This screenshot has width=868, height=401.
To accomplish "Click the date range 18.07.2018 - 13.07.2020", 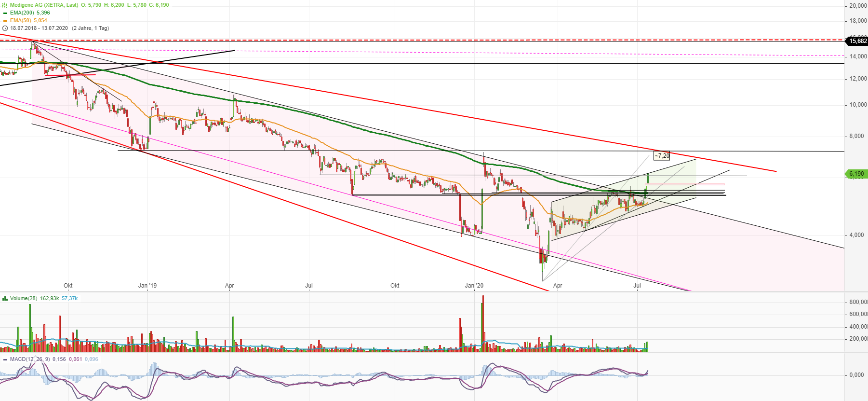I will tap(39, 28).
